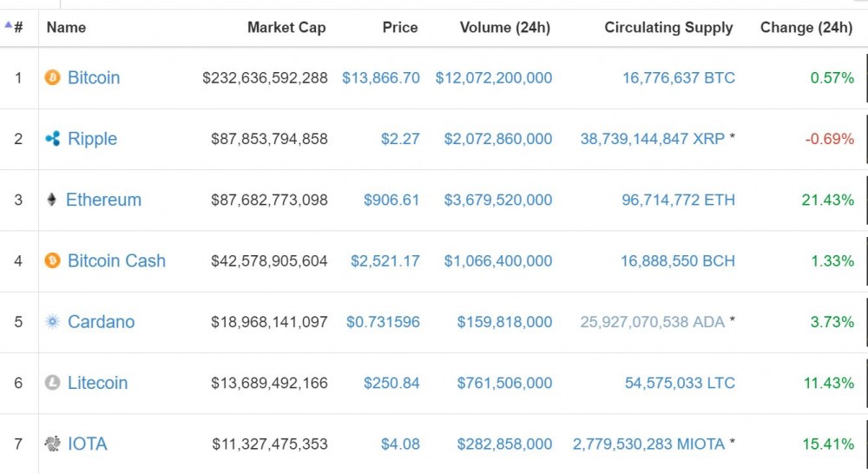Open Bitcoin Cash supply 16,888,550 BCH link
The image size is (868, 474).
pyautogui.click(x=678, y=260)
